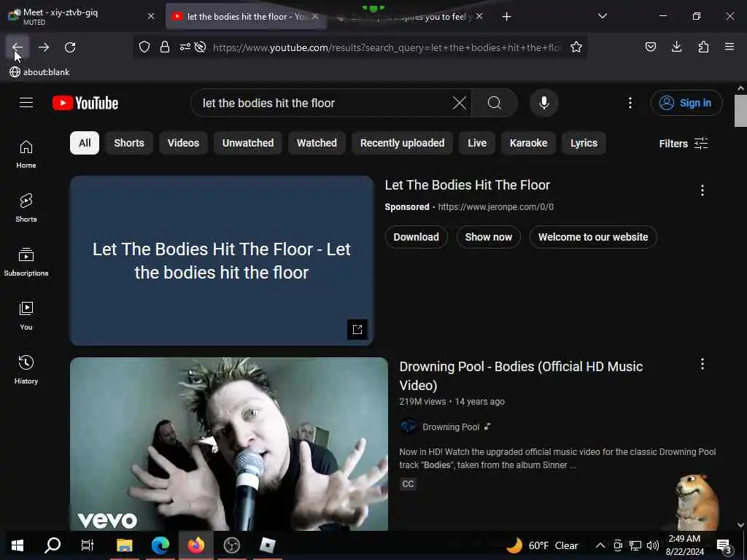Image resolution: width=747 pixels, height=560 pixels.
Task: Visit the Drowning Pool channel link
Action: tap(451, 427)
